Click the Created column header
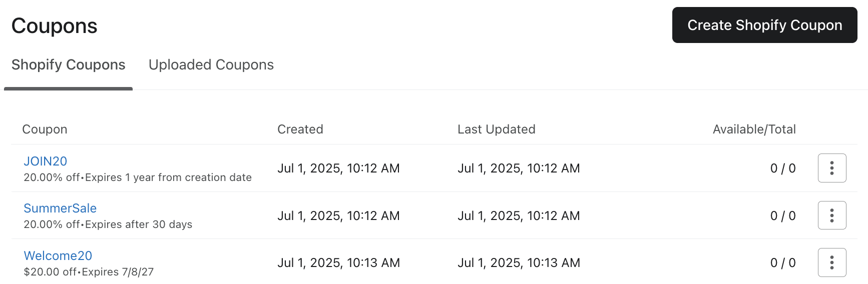 (300, 129)
